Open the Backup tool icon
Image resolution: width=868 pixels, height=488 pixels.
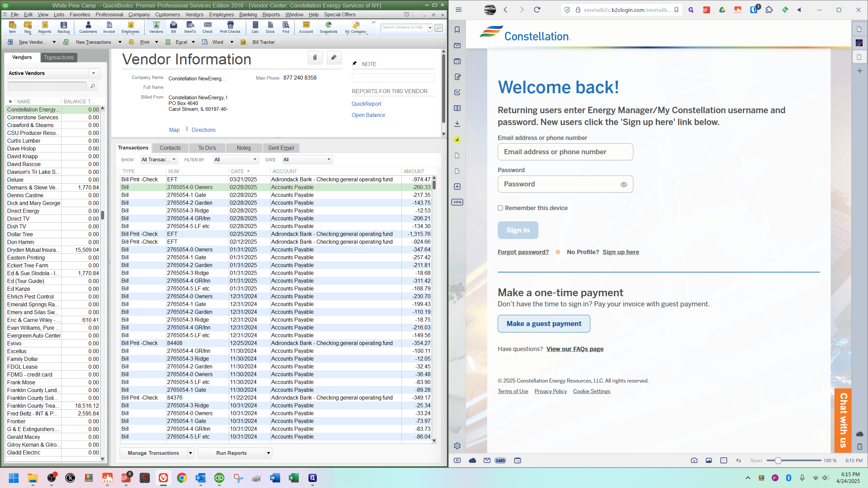tap(63, 27)
